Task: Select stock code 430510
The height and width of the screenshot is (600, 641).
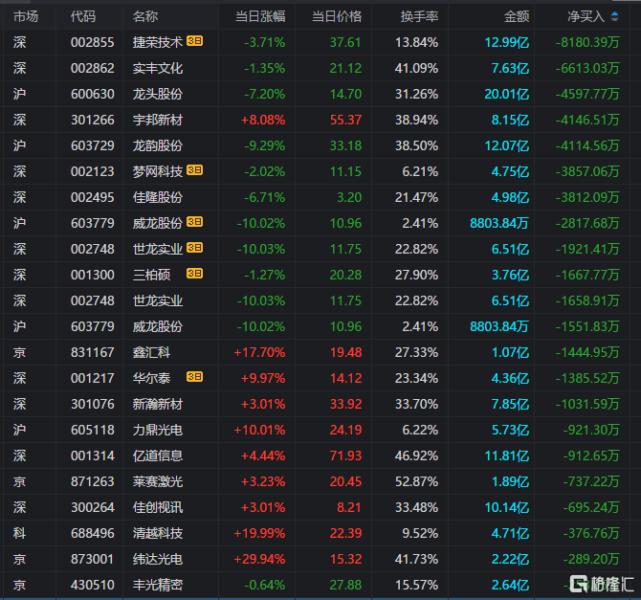Action: click(92, 585)
